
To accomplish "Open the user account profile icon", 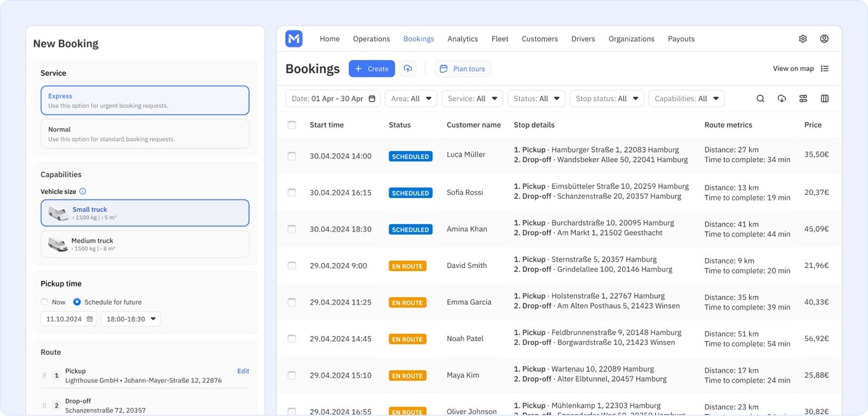I will click(x=824, y=39).
